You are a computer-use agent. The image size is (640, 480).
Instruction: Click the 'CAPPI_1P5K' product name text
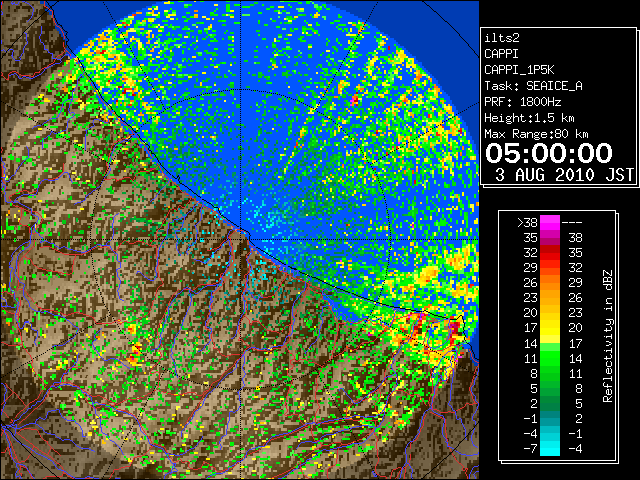[x=519, y=70]
